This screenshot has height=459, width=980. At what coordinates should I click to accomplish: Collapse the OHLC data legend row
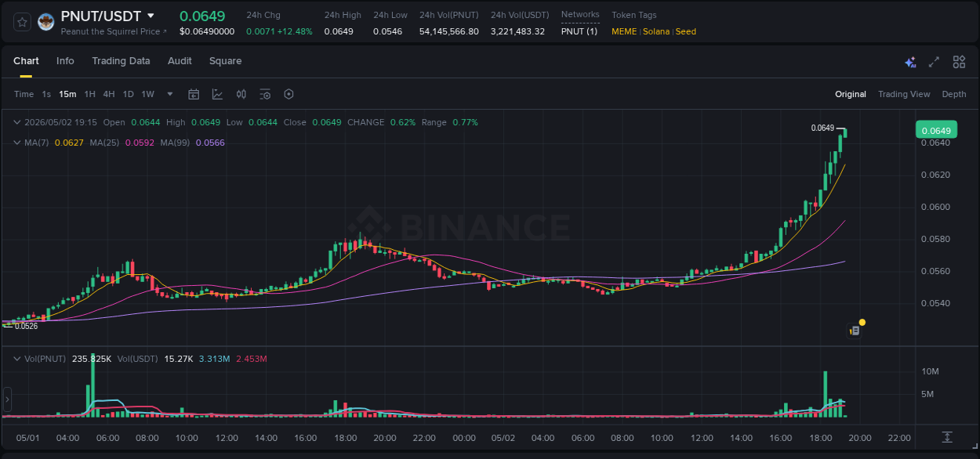point(17,122)
